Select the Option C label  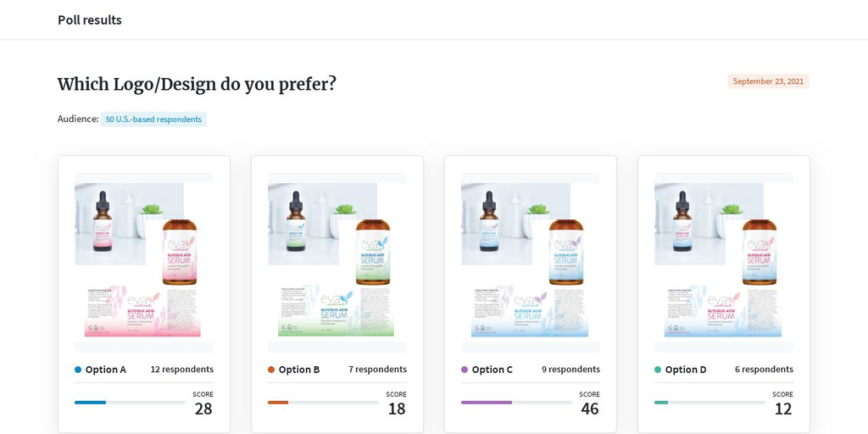point(492,370)
